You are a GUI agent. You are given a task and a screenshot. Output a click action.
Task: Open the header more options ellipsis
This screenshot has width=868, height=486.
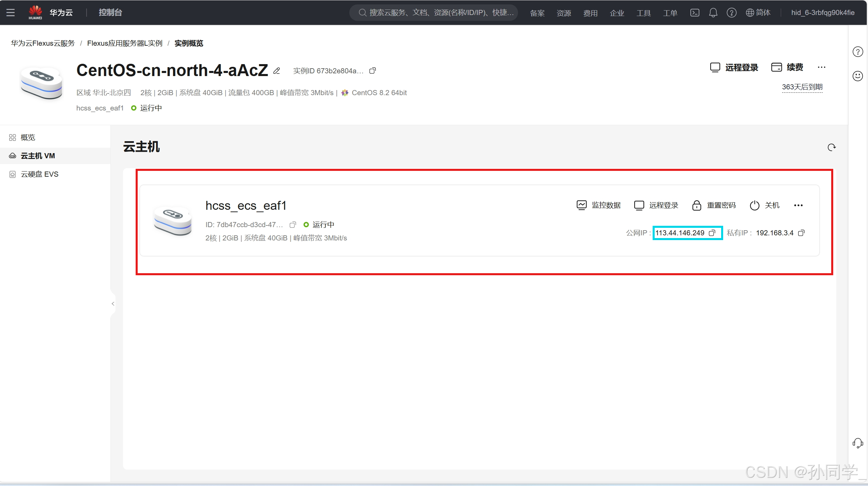pyautogui.click(x=822, y=68)
